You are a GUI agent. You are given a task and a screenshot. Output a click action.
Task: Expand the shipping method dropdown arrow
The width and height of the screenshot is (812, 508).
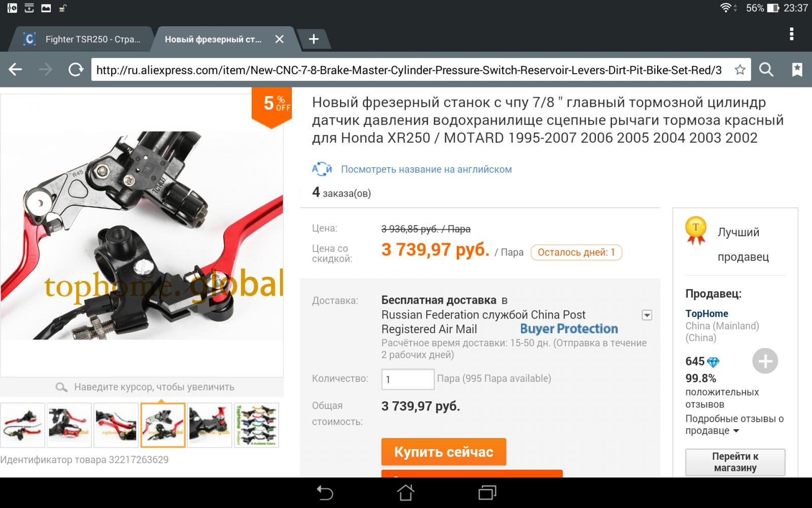pyautogui.click(x=647, y=315)
